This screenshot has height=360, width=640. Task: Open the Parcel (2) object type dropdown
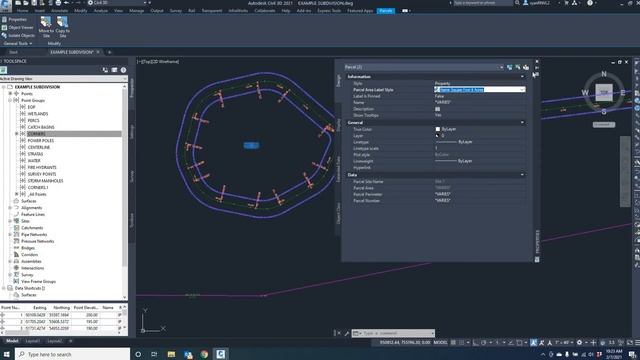pyautogui.click(x=501, y=67)
